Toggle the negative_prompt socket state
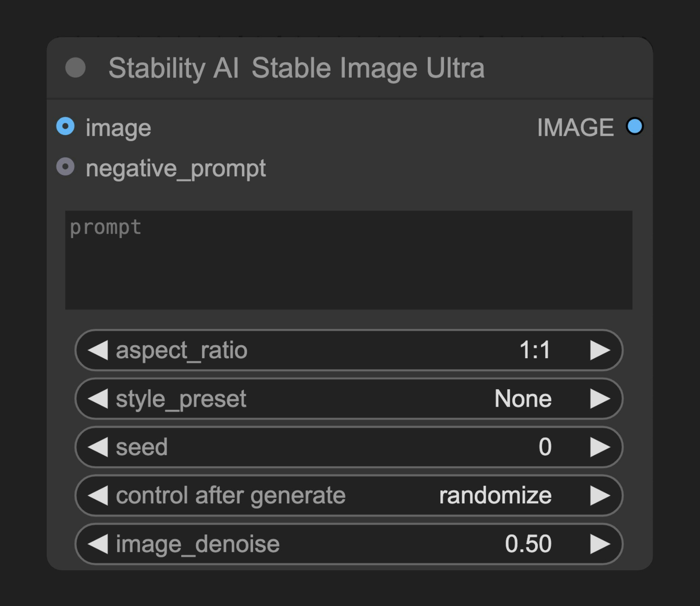The width and height of the screenshot is (700, 606). click(x=66, y=167)
